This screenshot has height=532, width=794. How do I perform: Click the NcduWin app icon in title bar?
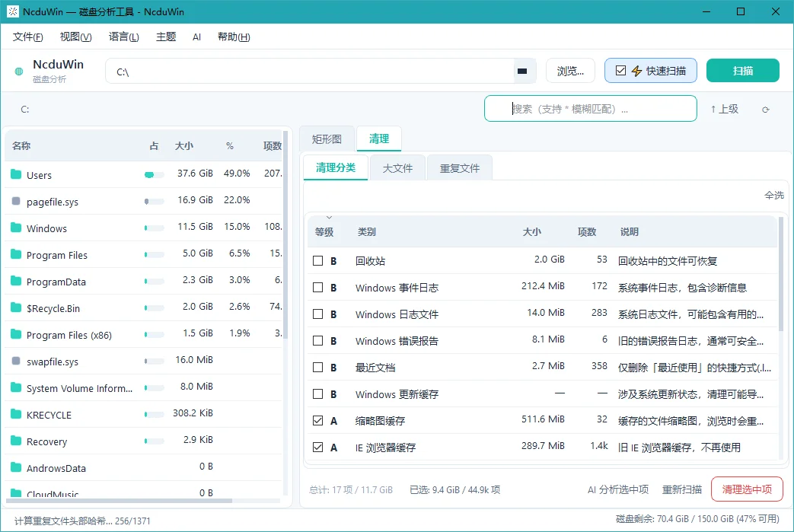13,11
